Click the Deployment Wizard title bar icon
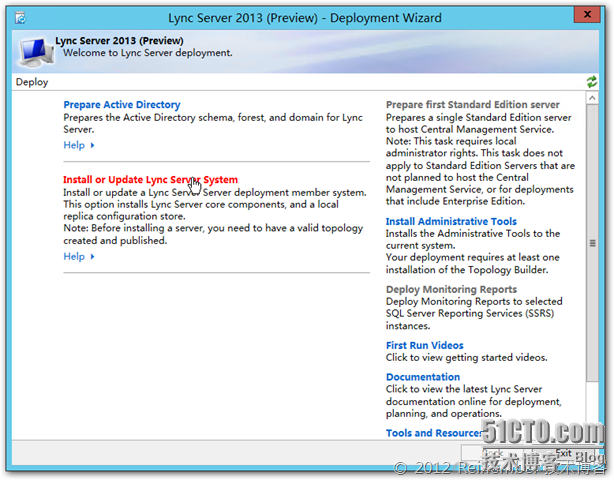Screen dimensions: 614x480 [20, 18]
